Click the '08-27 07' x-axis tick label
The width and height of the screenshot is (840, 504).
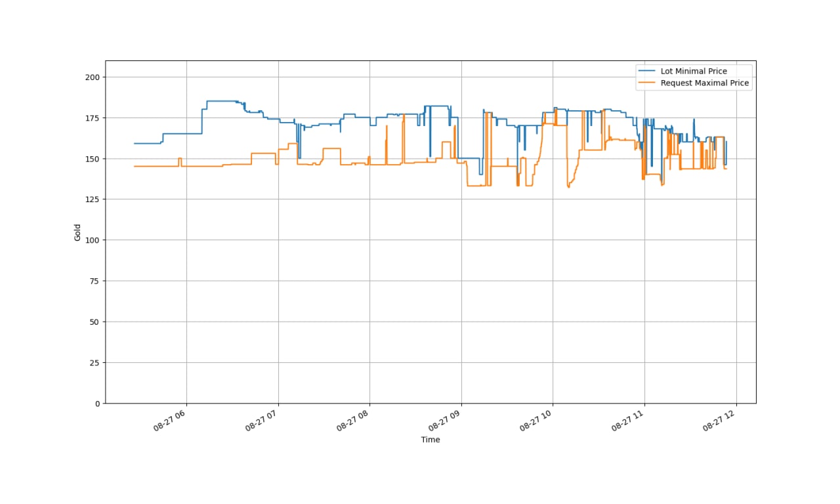click(x=263, y=419)
